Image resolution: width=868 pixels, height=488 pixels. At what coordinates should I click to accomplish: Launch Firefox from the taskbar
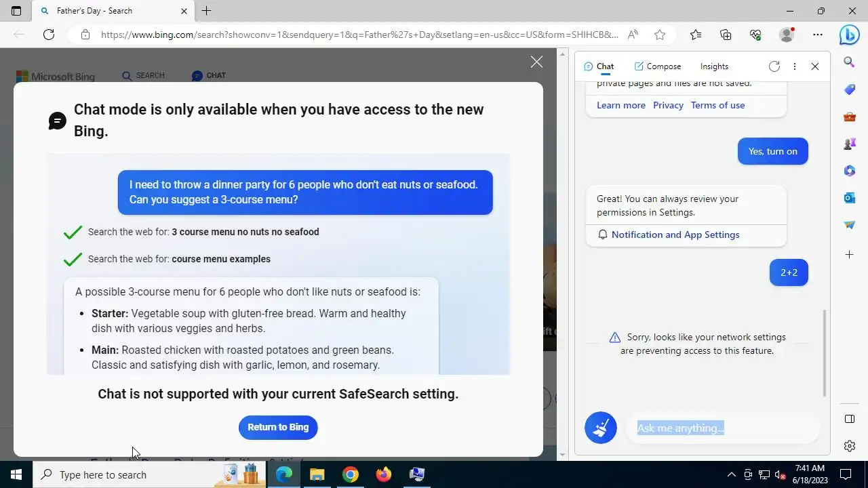click(384, 474)
